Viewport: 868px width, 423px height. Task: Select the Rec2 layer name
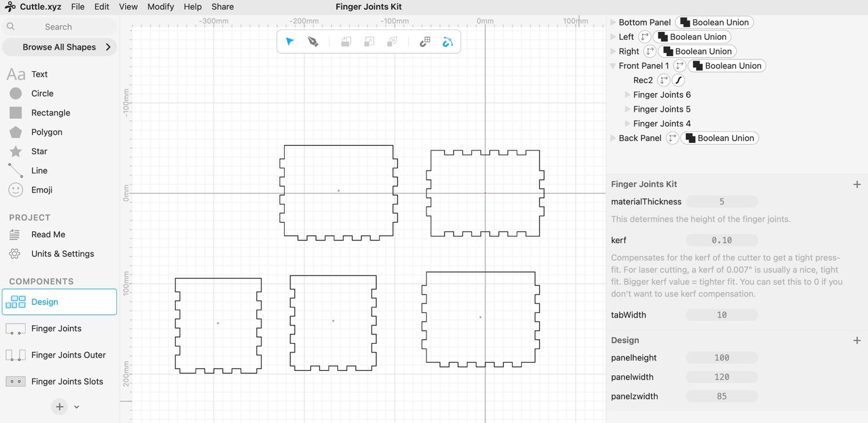[643, 80]
